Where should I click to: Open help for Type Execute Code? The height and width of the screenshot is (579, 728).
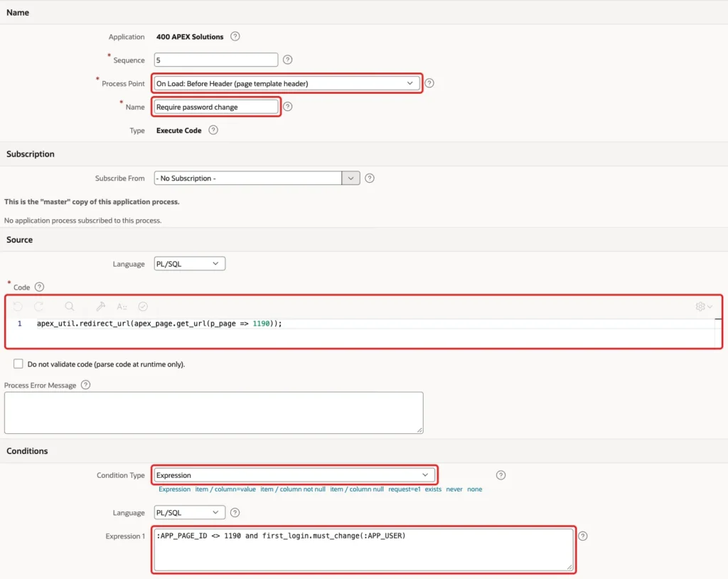point(213,130)
